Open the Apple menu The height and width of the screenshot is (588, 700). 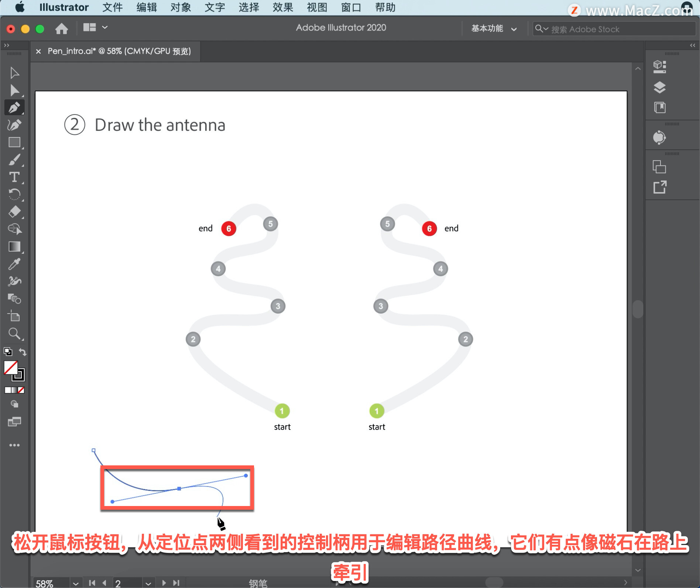[20, 7]
